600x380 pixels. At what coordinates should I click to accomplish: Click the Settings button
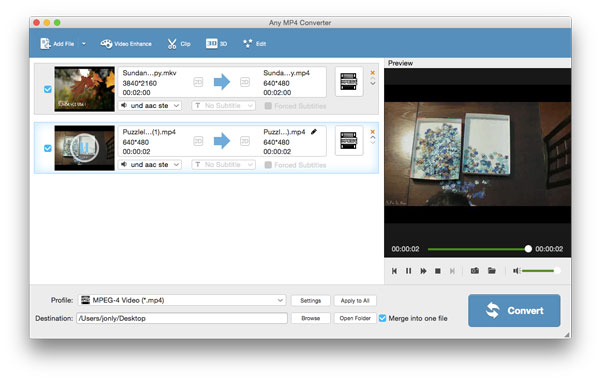pyautogui.click(x=310, y=300)
